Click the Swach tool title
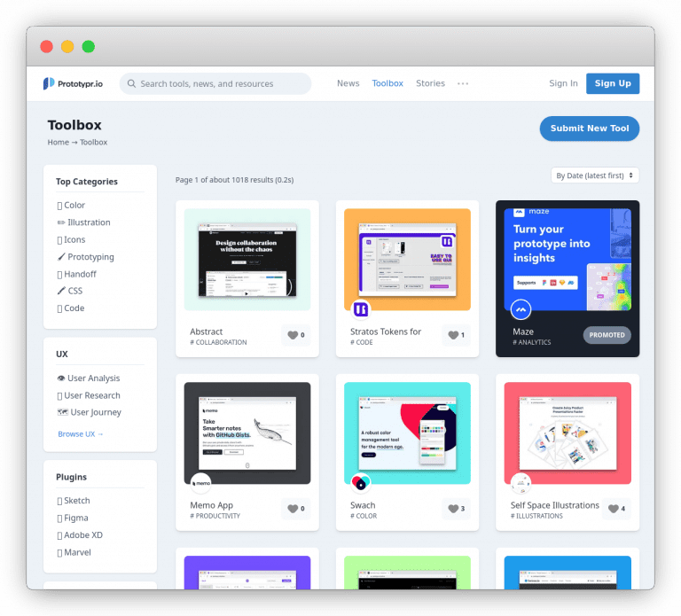Viewport: 681px width, 616px height. tap(363, 505)
